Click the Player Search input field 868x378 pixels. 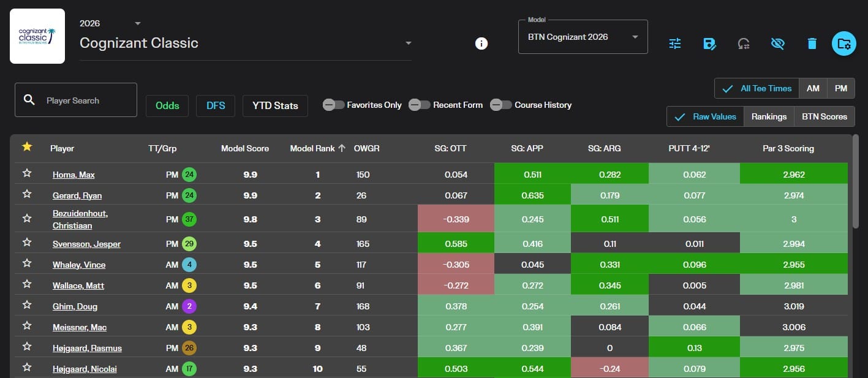pyautogui.click(x=76, y=100)
